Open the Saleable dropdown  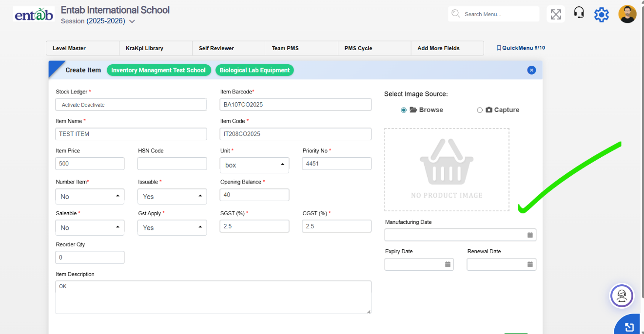[90, 227]
